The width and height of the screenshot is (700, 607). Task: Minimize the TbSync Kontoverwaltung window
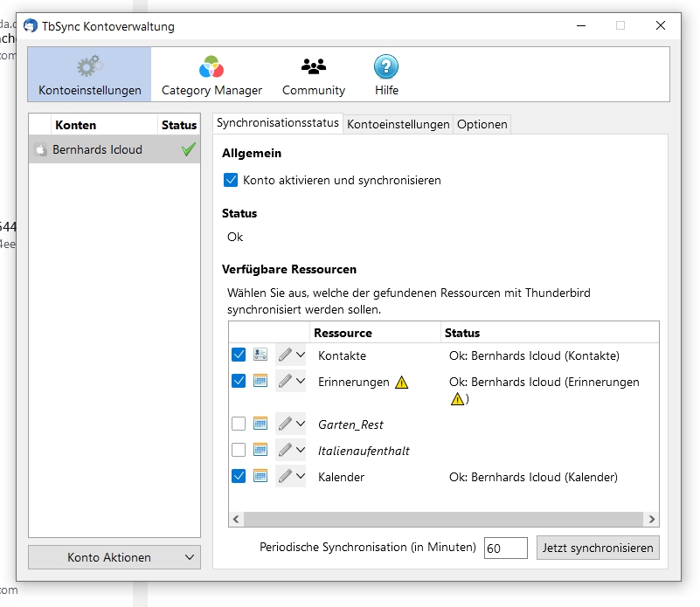581,26
